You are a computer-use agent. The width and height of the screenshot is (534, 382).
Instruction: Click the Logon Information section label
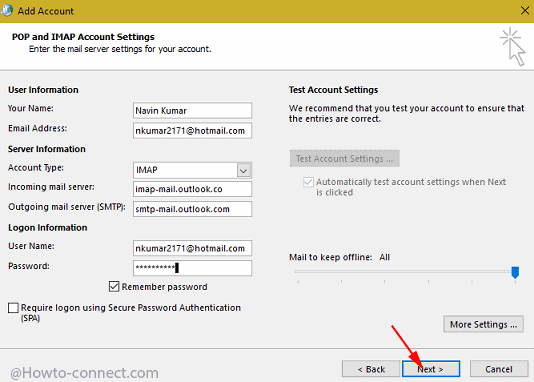tap(48, 228)
